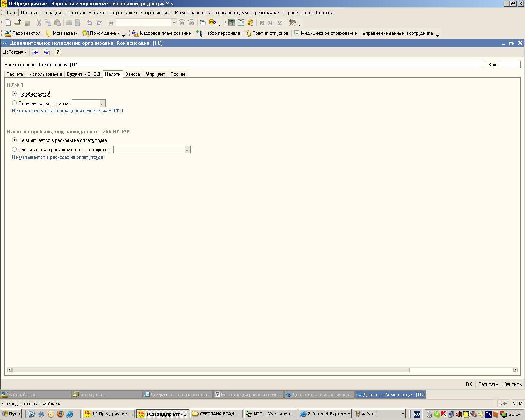The height and width of the screenshot is (420, 525).
Task: Open the Кадровый учет menu
Action: (x=155, y=13)
